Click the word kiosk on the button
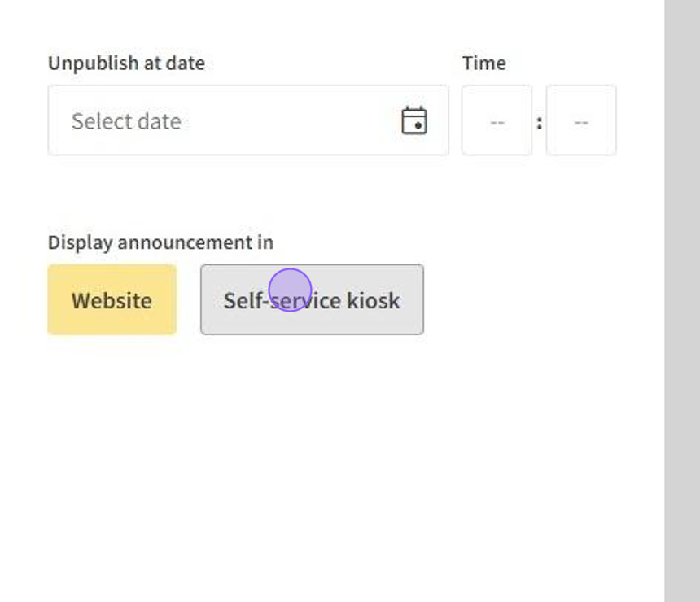 374,301
